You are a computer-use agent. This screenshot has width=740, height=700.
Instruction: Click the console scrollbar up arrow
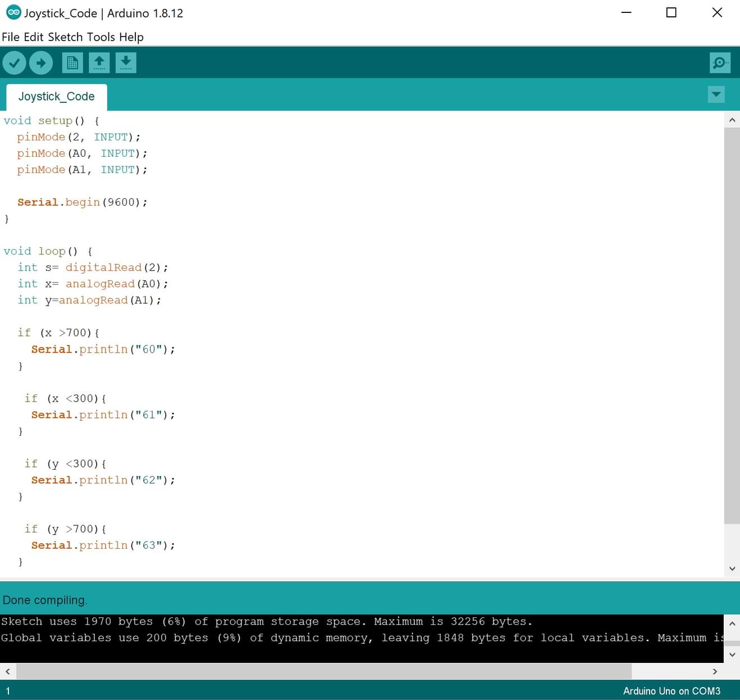pyautogui.click(x=732, y=623)
